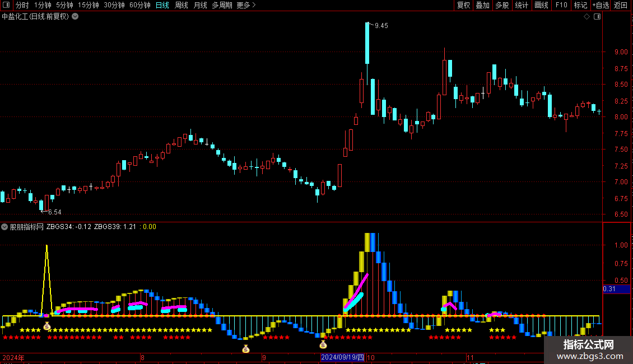The width and height of the screenshot is (633, 364).
Task: Switch to 分时 intraday chart
Action: (22, 5)
